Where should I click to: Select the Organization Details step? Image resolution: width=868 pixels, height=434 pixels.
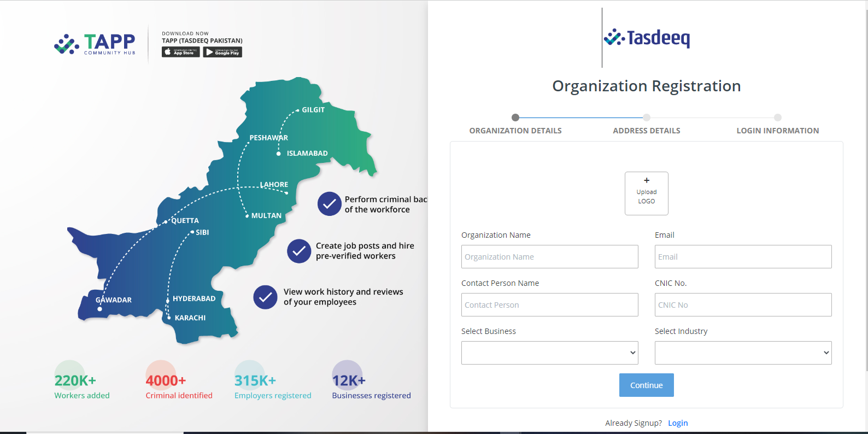pyautogui.click(x=515, y=131)
